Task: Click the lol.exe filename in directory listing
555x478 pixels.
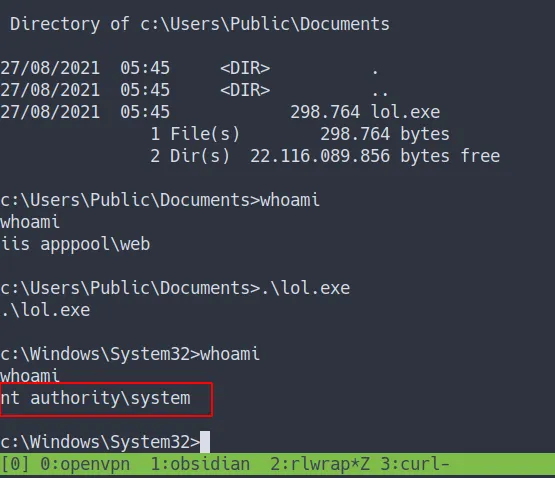Action: [406, 112]
